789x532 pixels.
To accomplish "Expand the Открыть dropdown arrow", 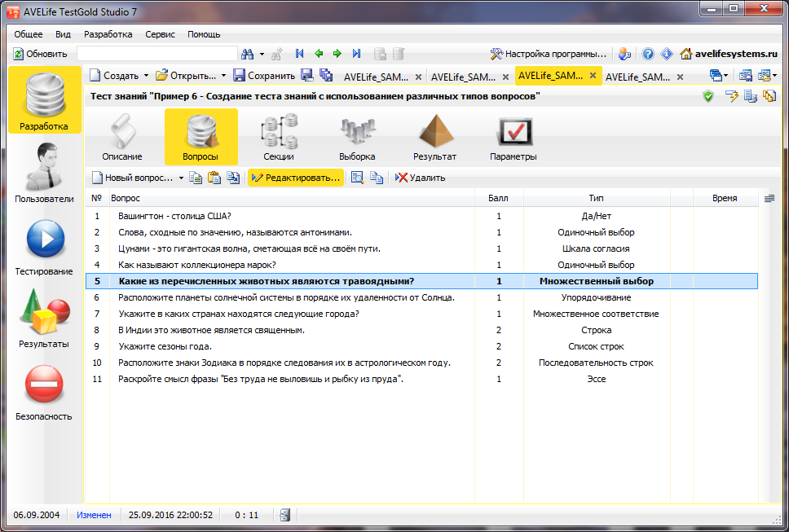I will tap(224, 76).
